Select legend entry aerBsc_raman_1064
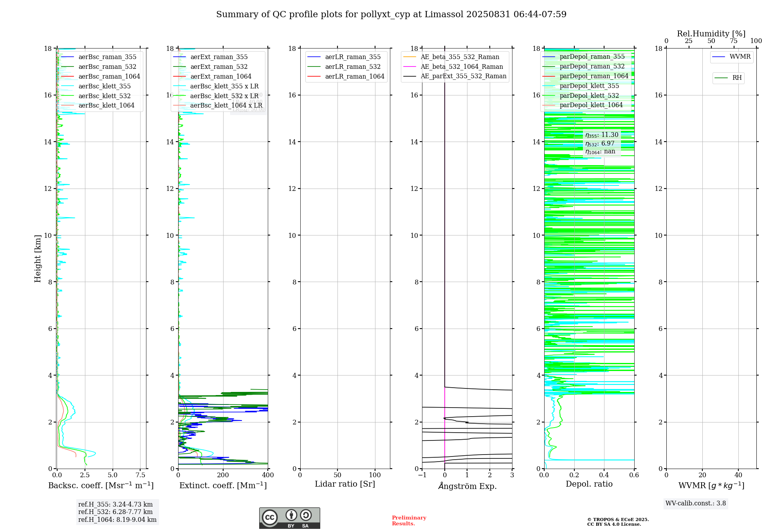Viewport: 783px width, 532px height. click(x=101, y=77)
